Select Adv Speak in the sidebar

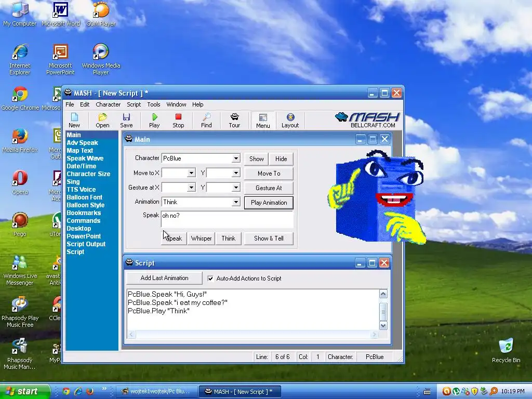click(x=82, y=143)
